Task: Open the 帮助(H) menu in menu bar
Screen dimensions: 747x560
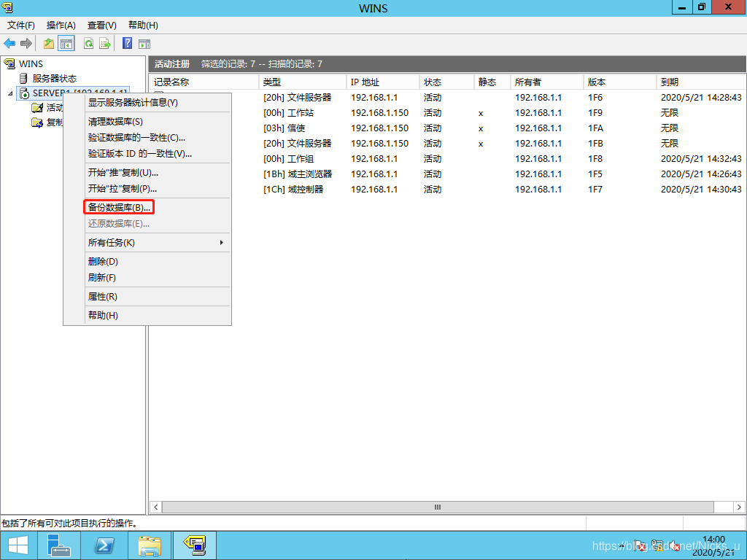Action: pyautogui.click(x=143, y=26)
